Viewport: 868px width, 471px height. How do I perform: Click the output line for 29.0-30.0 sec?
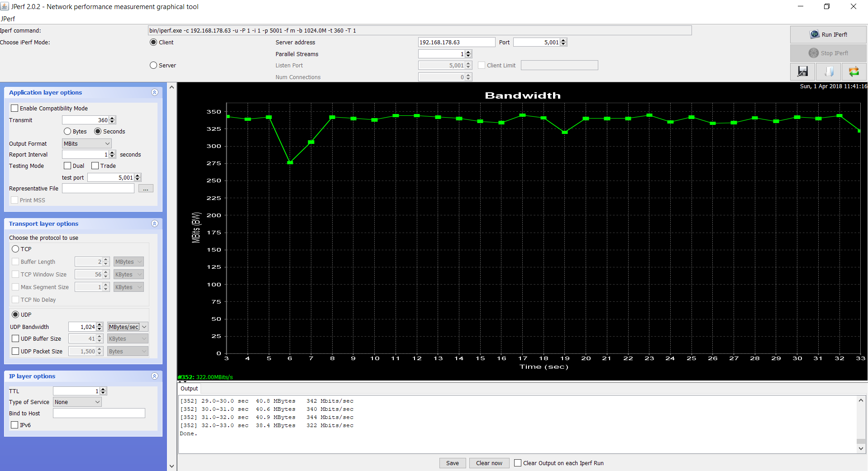[x=267, y=401]
